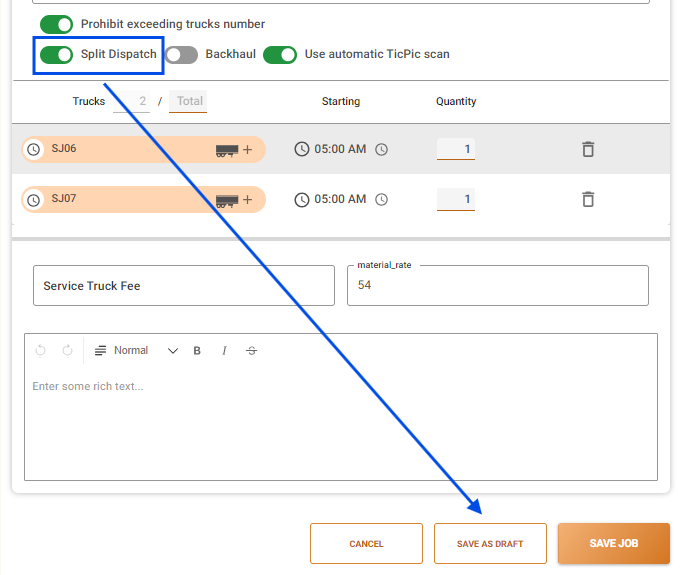
Task: Click the material_rate field showing 54
Action: tap(498, 286)
